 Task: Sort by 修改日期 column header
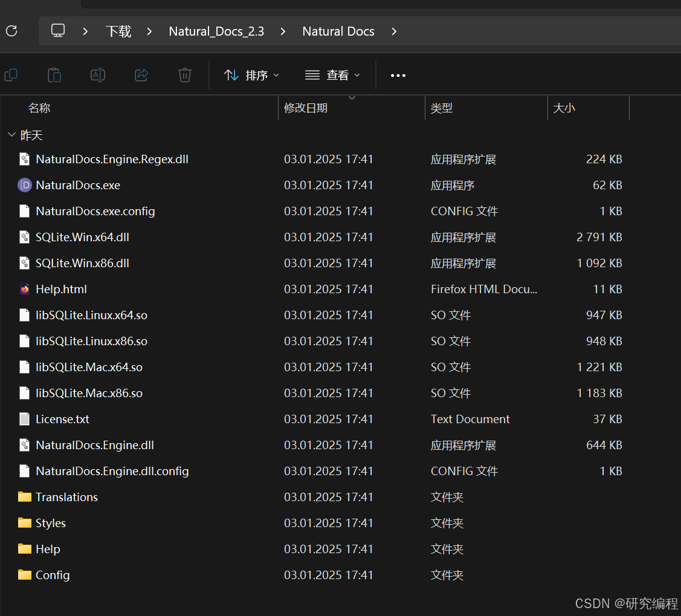[305, 108]
